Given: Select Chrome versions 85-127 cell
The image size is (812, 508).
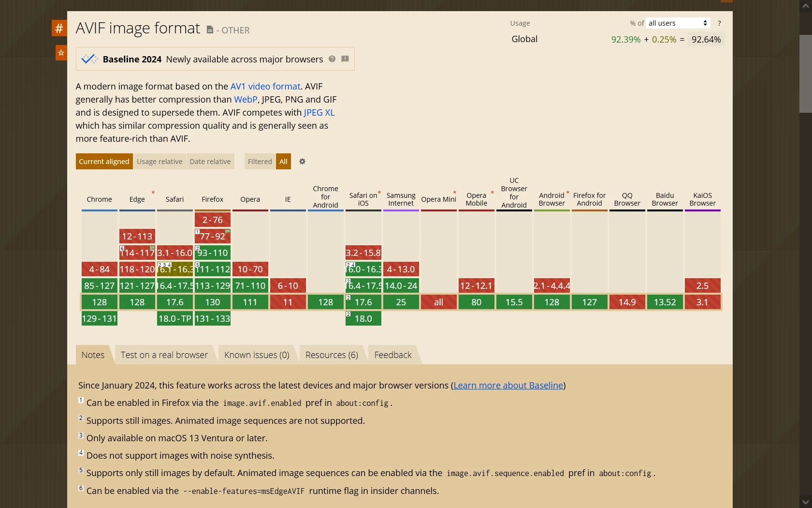Looking at the screenshot, I should [x=100, y=285].
